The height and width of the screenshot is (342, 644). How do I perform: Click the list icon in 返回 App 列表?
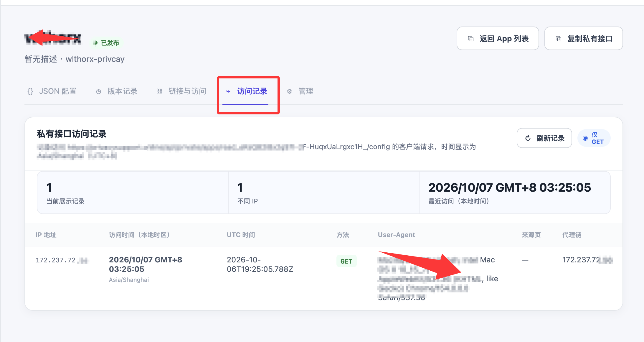470,39
